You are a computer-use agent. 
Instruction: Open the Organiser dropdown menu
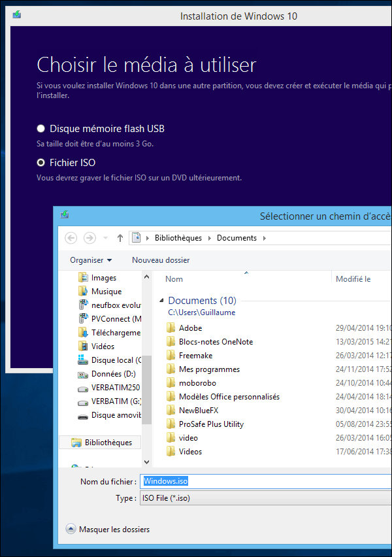click(91, 260)
